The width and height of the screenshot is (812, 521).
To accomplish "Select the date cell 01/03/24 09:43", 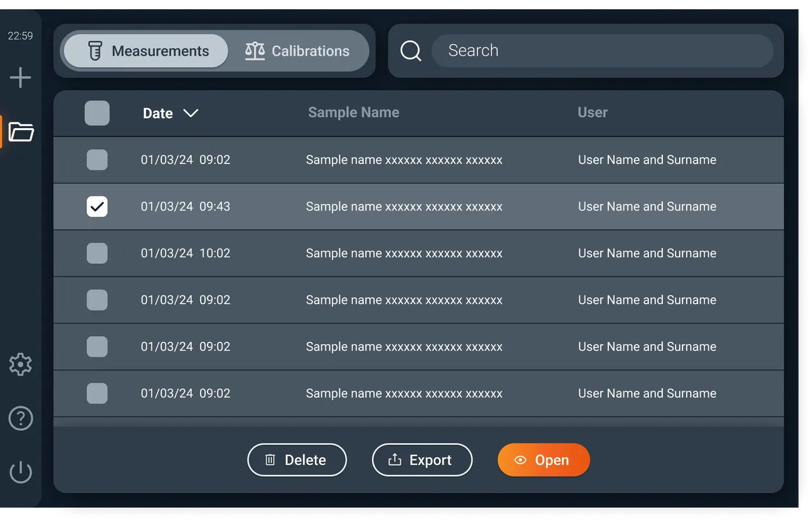I will click(x=186, y=206).
